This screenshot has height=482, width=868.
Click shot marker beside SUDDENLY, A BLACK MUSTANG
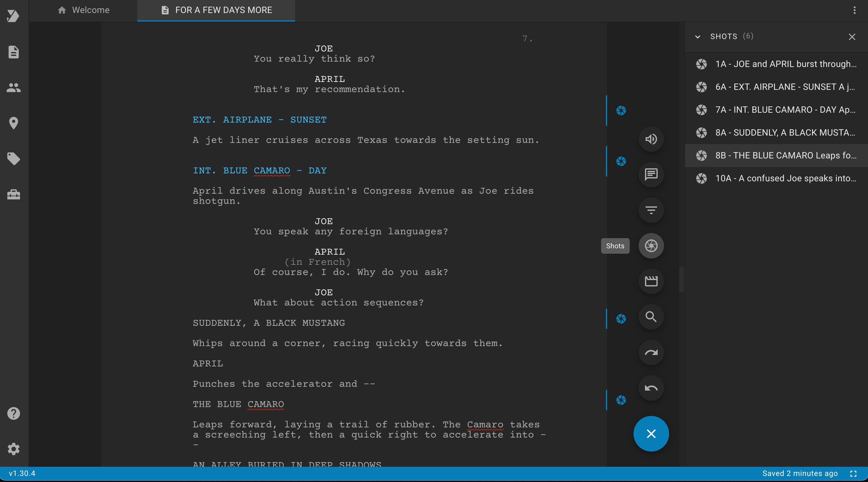pos(621,319)
